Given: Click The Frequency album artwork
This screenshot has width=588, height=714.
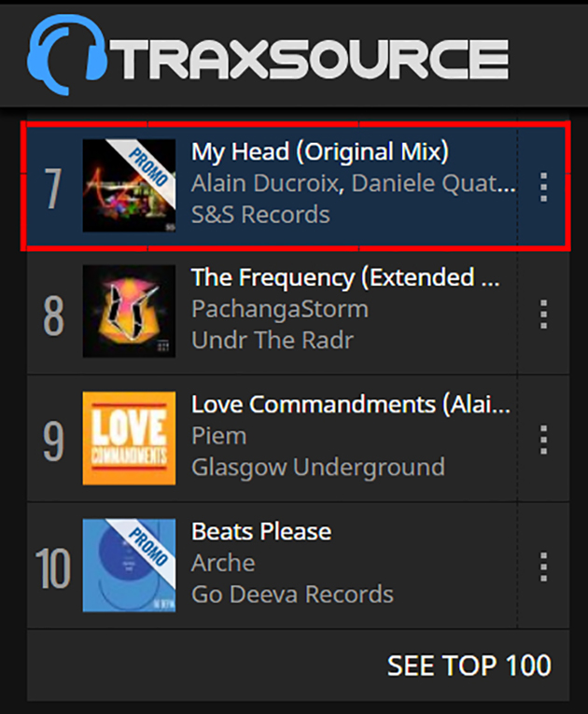Looking at the screenshot, I should (129, 311).
